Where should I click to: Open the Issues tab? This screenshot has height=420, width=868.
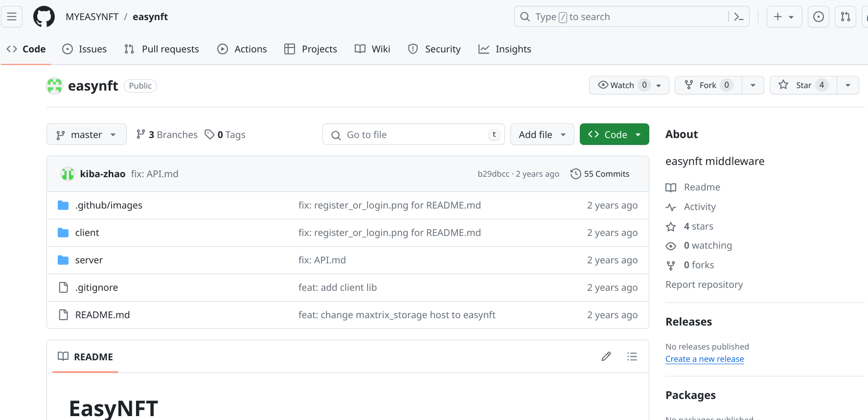(85, 49)
